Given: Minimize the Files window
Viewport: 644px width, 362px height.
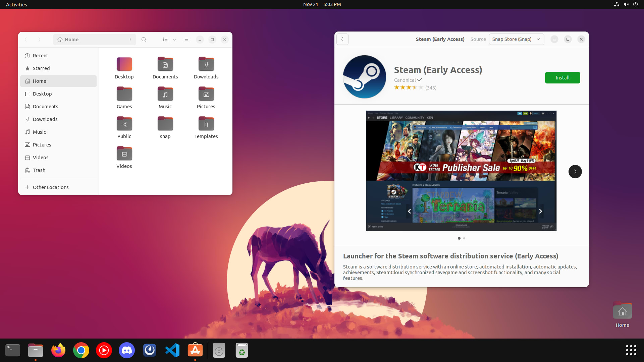Looking at the screenshot, I should 200,40.
